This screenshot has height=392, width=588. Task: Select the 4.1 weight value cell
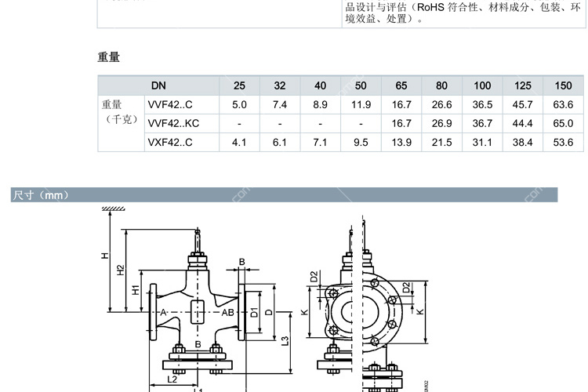(239, 142)
